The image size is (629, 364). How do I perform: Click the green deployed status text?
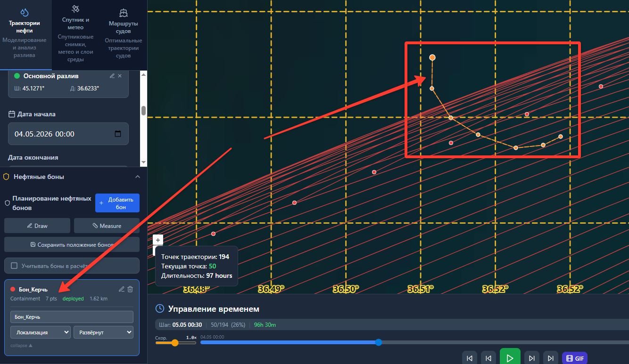click(x=73, y=299)
